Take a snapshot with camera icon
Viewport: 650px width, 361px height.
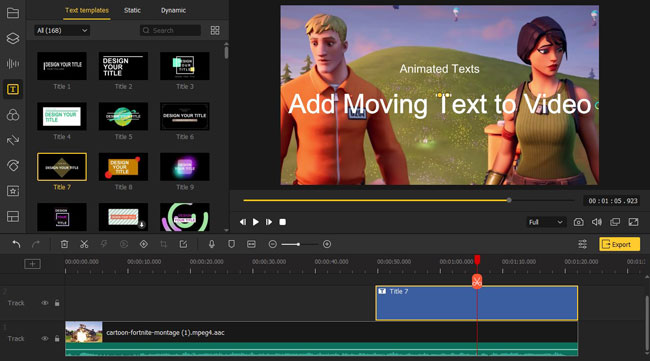pos(578,222)
